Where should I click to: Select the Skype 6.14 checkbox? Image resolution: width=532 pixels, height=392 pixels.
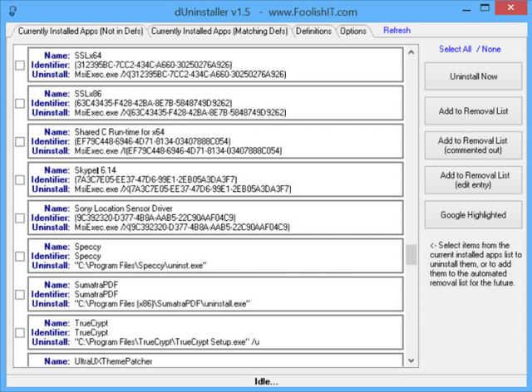[20, 179]
